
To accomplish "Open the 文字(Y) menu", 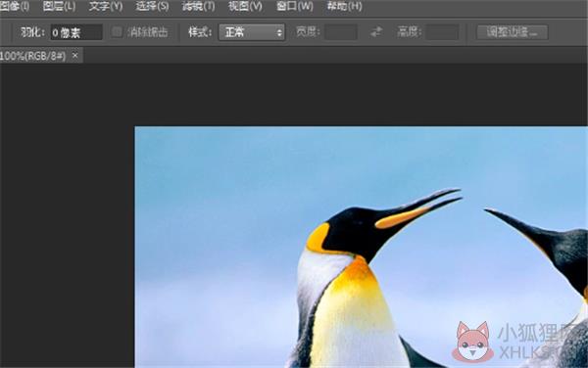I will pyautogui.click(x=106, y=6).
